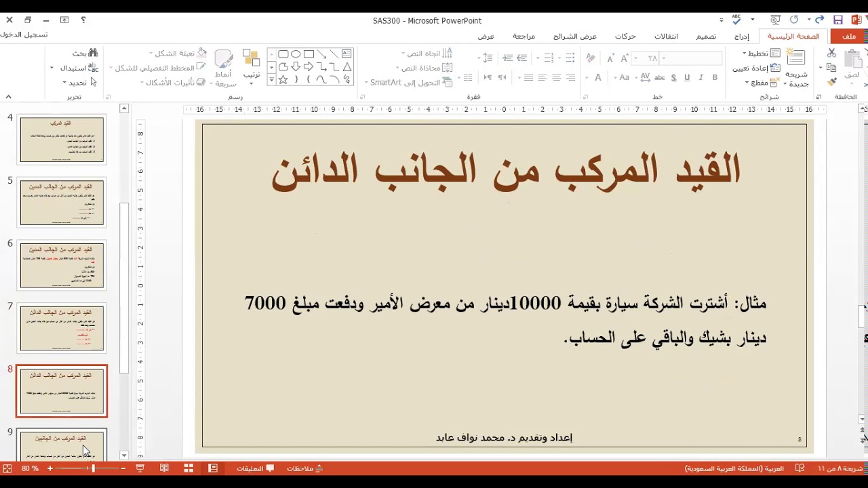The width and height of the screenshot is (868, 488).
Task: Click Decrease Font Size icon
Action: click(x=610, y=58)
